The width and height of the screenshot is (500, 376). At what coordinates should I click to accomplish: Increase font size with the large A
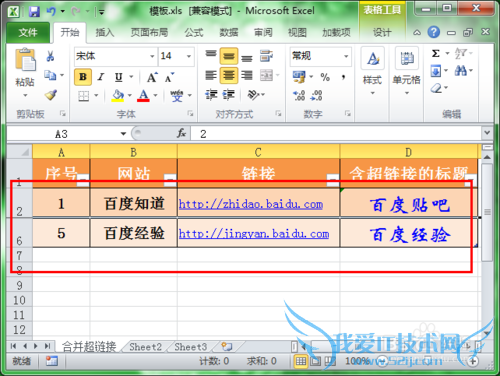[152, 77]
